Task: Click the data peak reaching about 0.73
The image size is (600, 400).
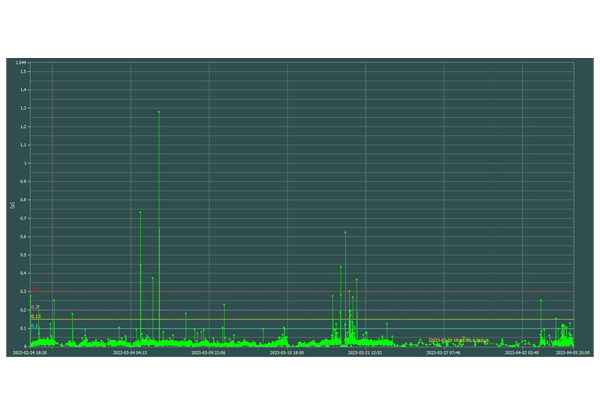Action: 140,212
